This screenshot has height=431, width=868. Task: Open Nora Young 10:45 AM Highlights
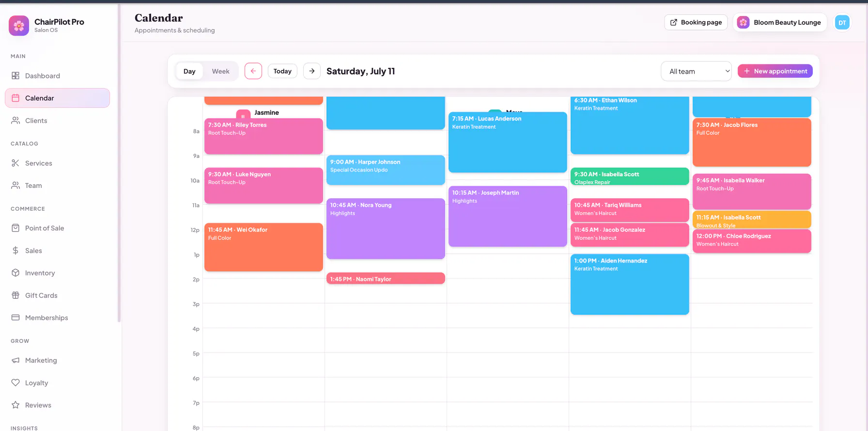[x=386, y=229]
